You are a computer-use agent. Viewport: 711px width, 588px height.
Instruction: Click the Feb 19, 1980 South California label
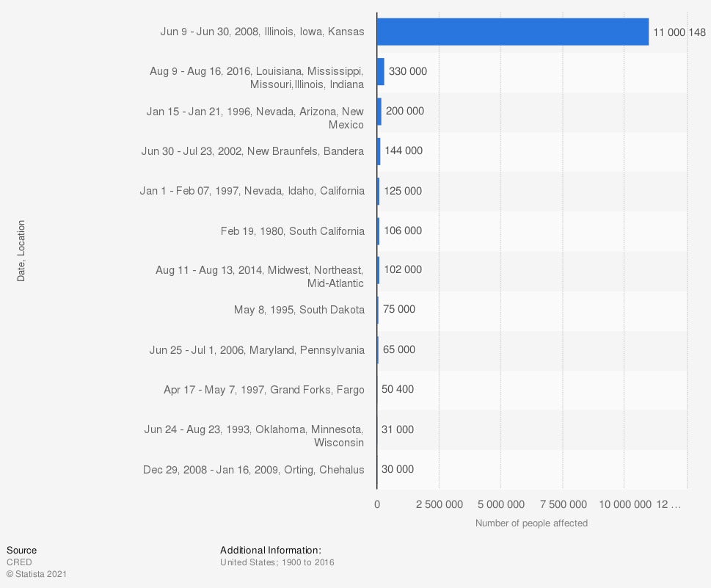292,231
